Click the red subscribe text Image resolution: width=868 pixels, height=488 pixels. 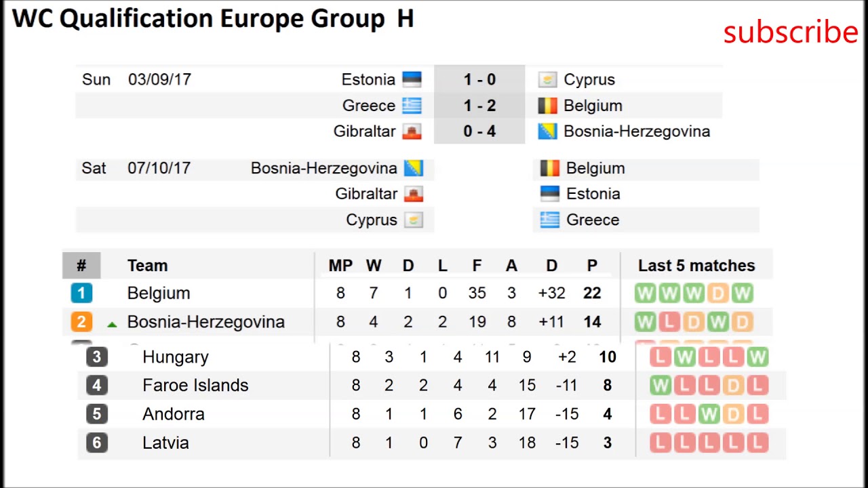pyautogui.click(x=790, y=32)
